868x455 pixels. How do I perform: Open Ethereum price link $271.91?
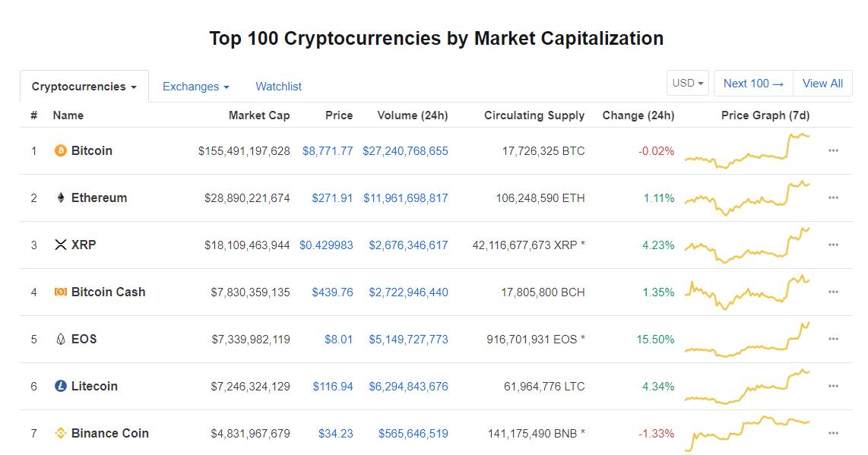coord(332,197)
